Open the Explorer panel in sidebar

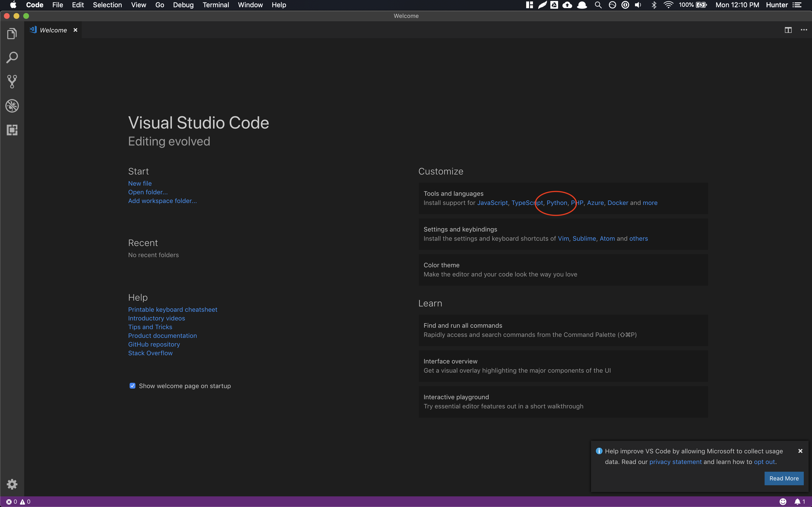pyautogui.click(x=12, y=33)
